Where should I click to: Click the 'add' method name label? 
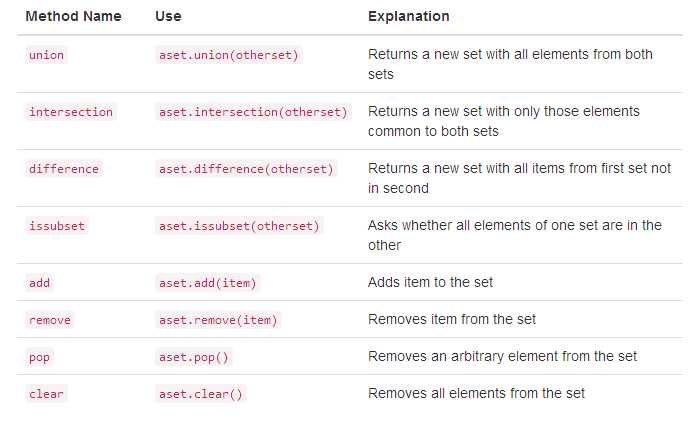39,283
